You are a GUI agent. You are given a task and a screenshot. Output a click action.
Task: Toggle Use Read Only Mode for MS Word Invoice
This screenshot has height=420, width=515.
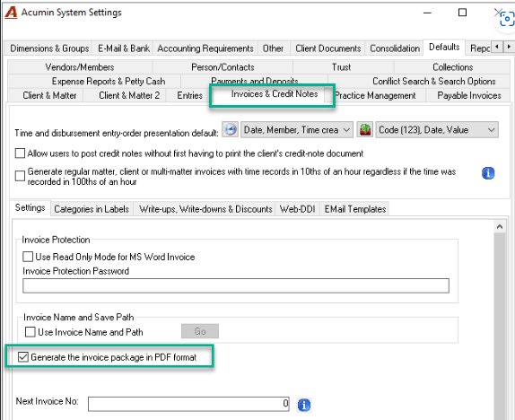tap(28, 257)
